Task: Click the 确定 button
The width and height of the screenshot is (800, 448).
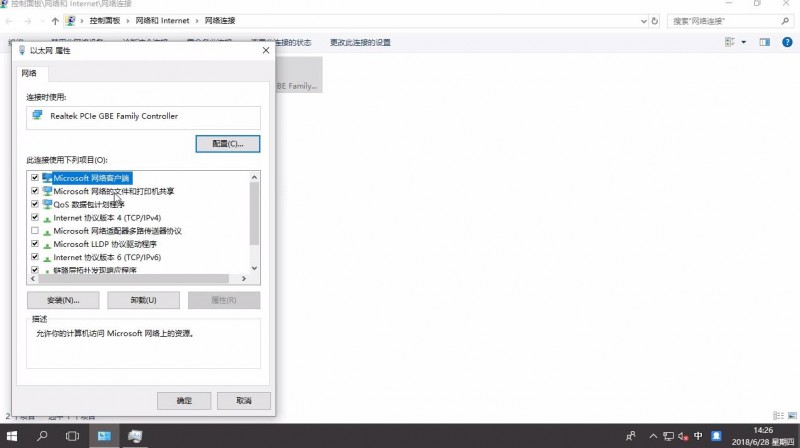Action: pyautogui.click(x=184, y=401)
